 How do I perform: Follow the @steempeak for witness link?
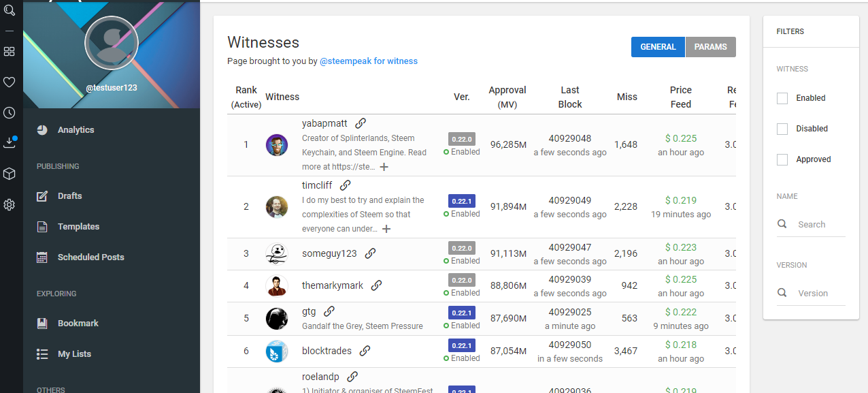[369, 61]
